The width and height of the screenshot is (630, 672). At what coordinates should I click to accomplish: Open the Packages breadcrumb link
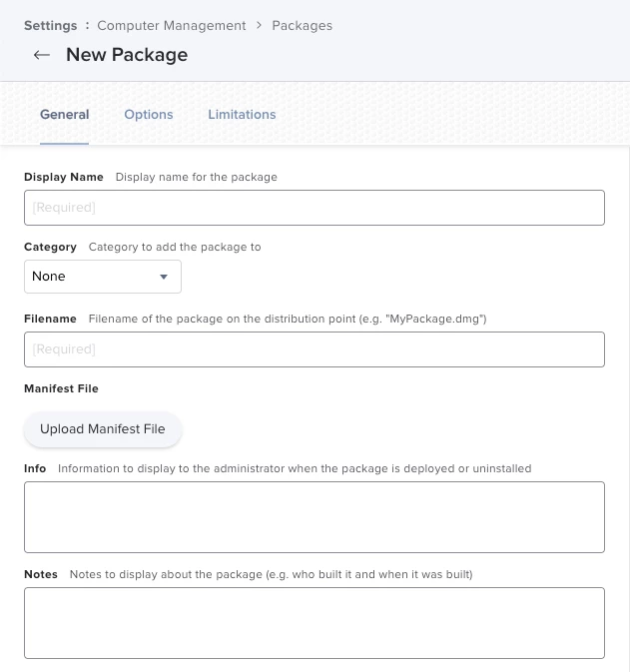tap(303, 25)
